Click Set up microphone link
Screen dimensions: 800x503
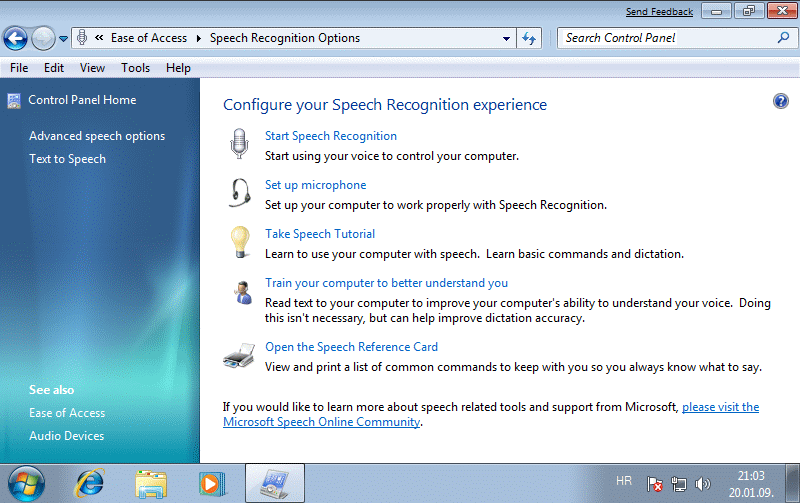pyautogui.click(x=315, y=185)
